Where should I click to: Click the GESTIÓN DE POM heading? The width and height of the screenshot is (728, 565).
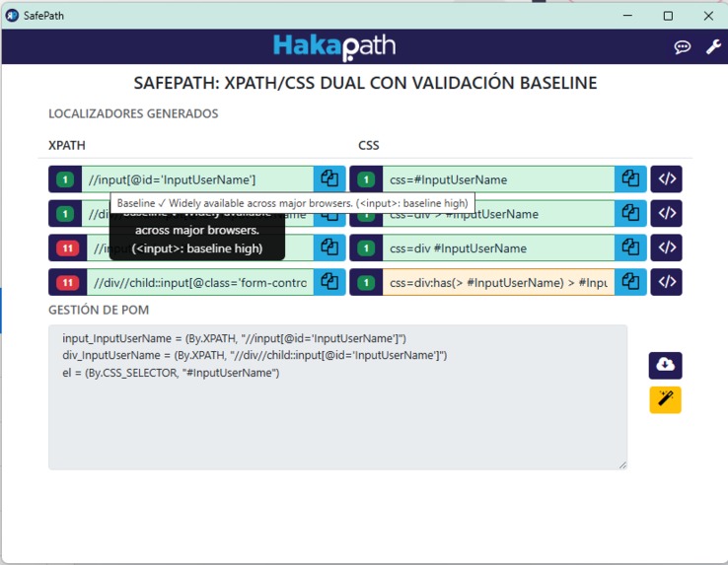[99, 310]
